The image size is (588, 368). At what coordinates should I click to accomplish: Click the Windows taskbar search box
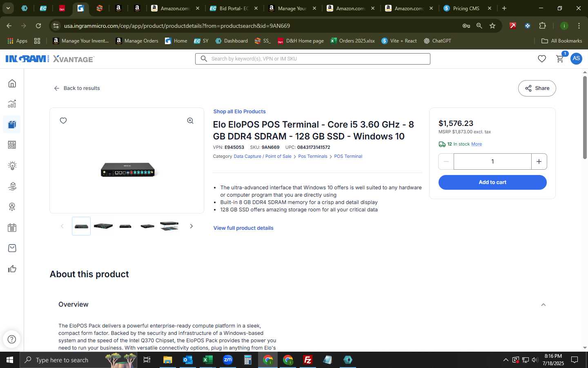coord(78,360)
